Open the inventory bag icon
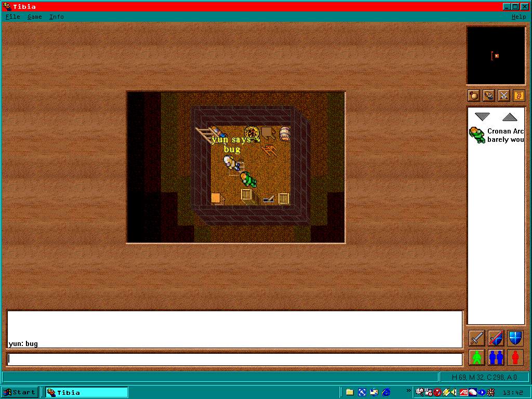 [474, 96]
